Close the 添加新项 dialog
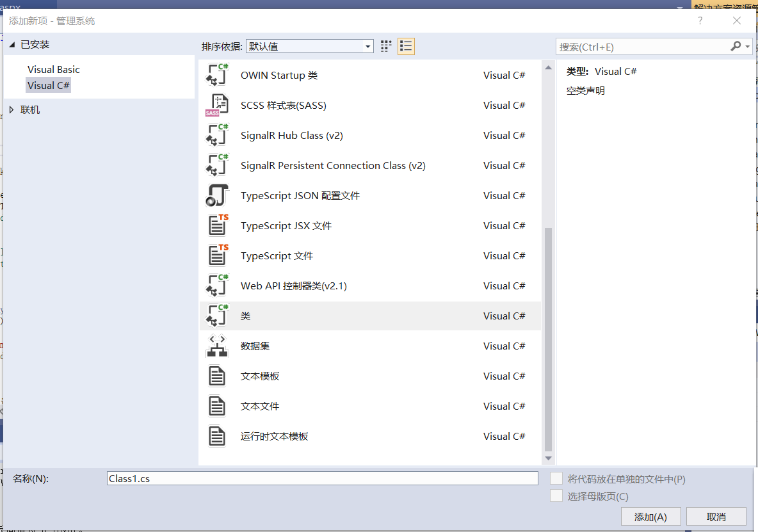Screen dimensions: 758x532 pos(737,20)
